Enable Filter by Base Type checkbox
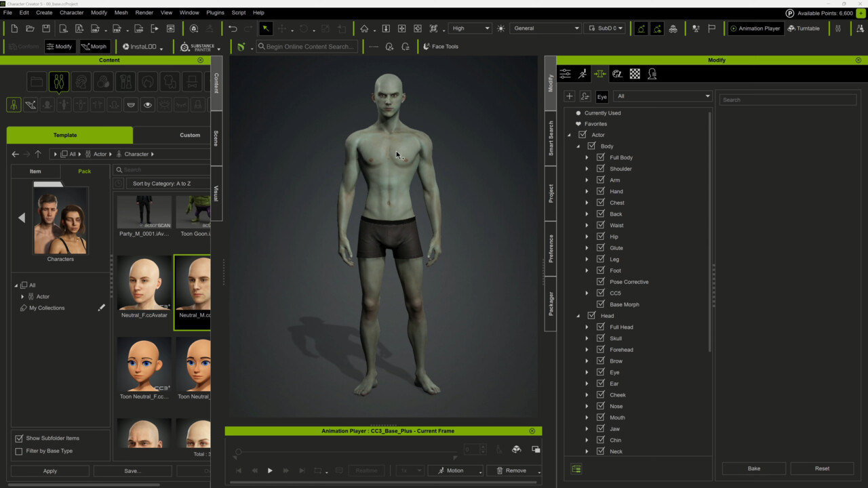The width and height of the screenshot is (868, 488). click(x=19, y=451)
